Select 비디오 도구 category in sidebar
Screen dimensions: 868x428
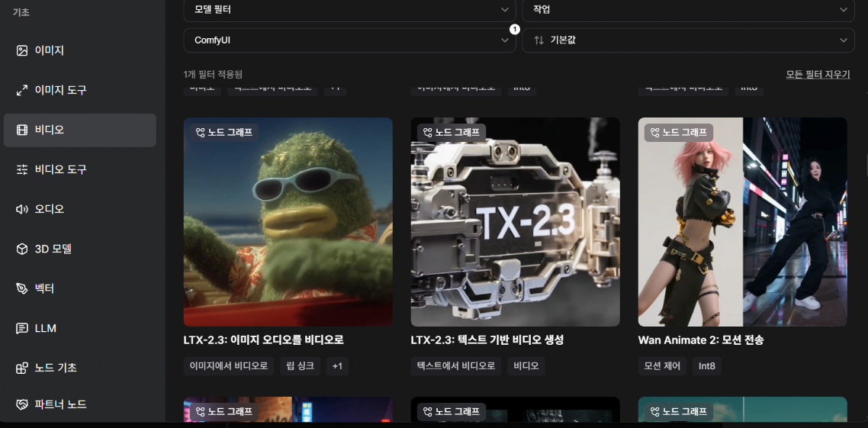(x=80, y=169)
